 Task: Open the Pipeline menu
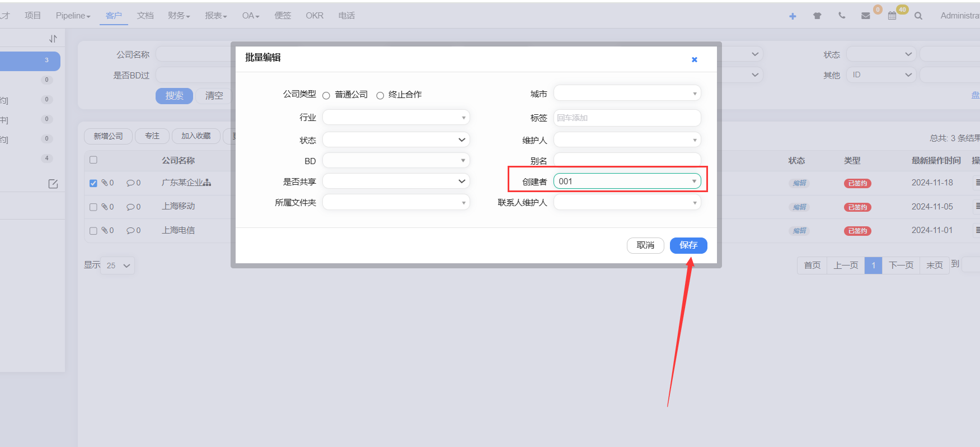(73, 16)
